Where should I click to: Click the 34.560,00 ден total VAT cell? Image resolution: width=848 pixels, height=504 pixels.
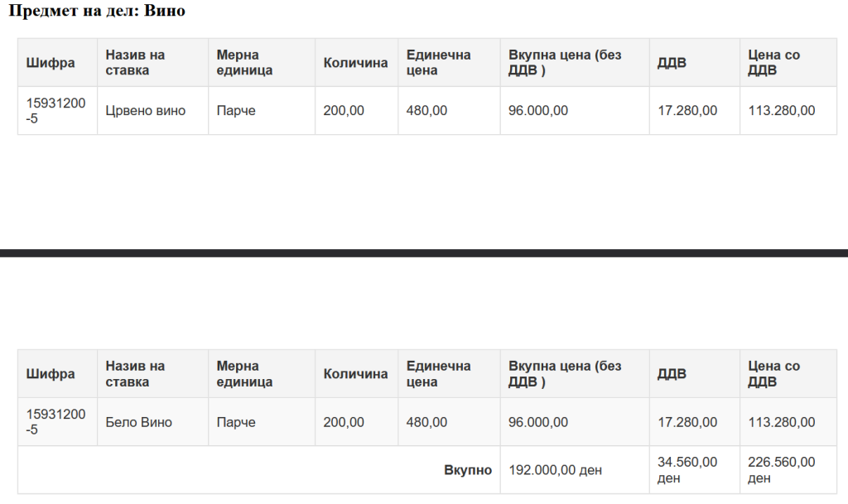point(687,470)
